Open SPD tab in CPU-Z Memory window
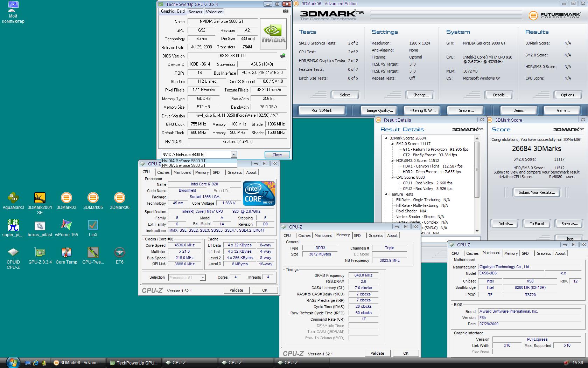588x368 pixels. [357, 236]
